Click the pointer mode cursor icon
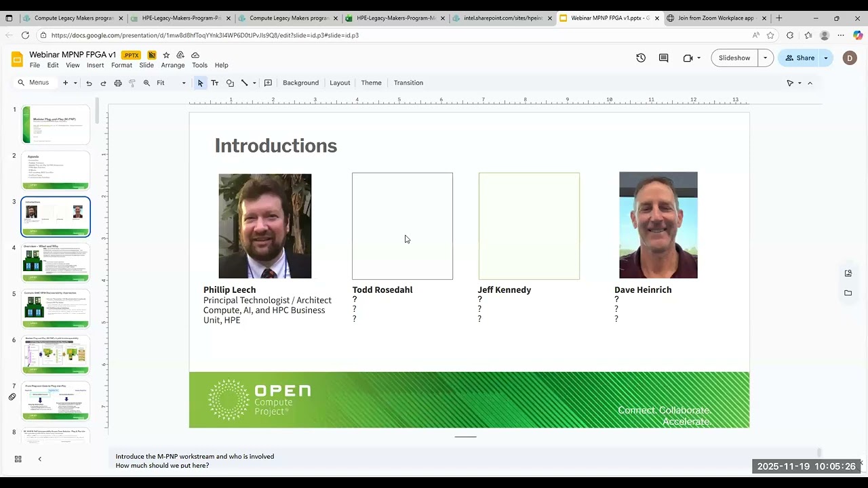868x488 pixels. pyautogui.click(x=790, y=83)
